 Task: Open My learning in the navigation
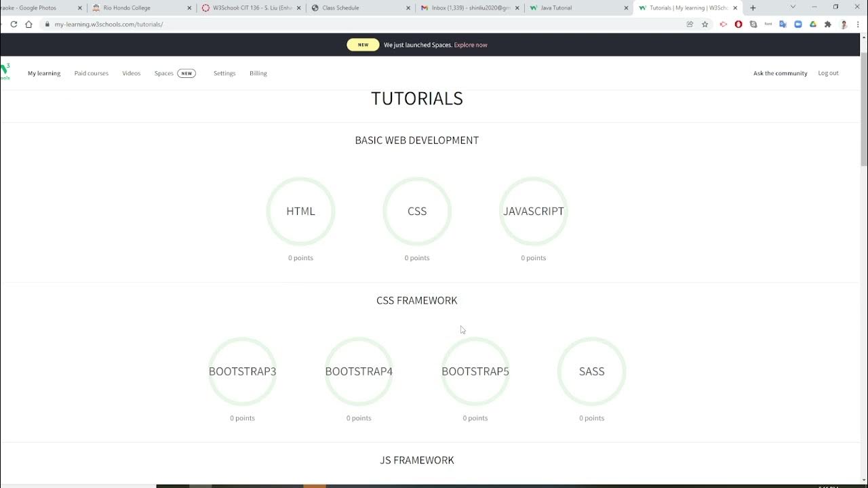[x=44, y=73]
